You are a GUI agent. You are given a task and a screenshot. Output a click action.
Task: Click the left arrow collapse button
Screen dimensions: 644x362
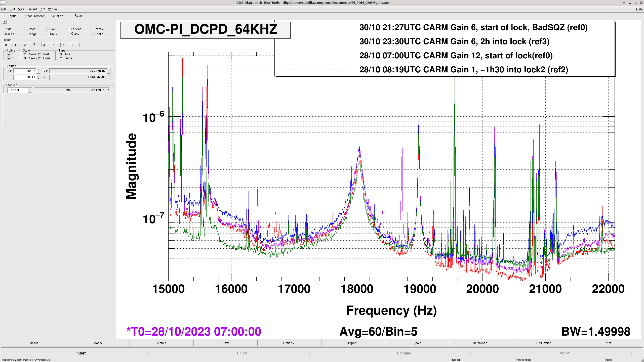(4, 22)
